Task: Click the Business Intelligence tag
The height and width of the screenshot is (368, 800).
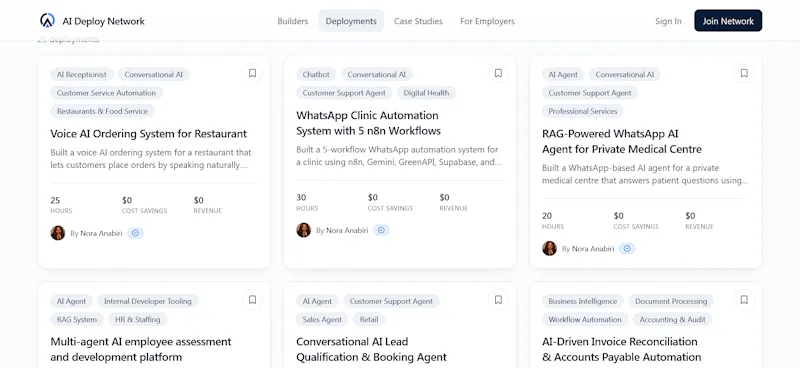Action: [583, 301]
